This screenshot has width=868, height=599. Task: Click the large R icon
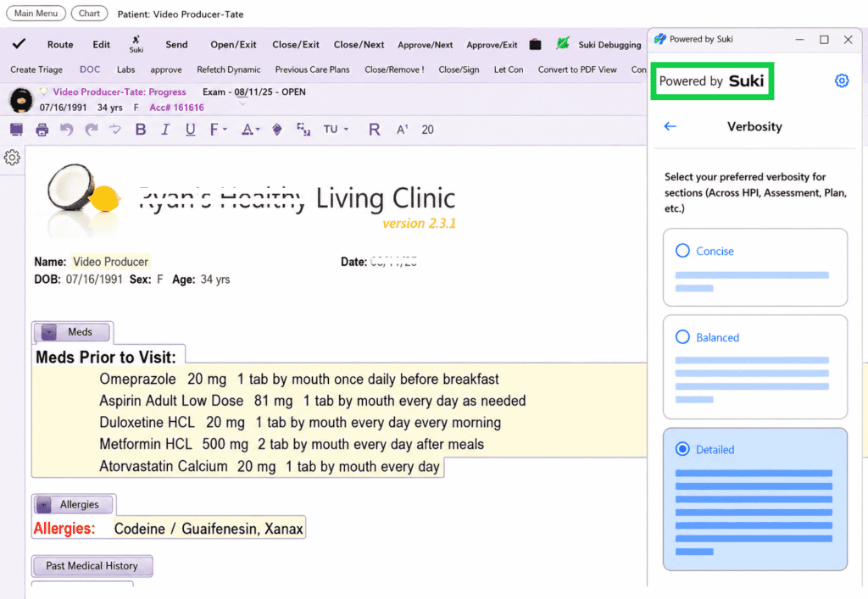374,130
